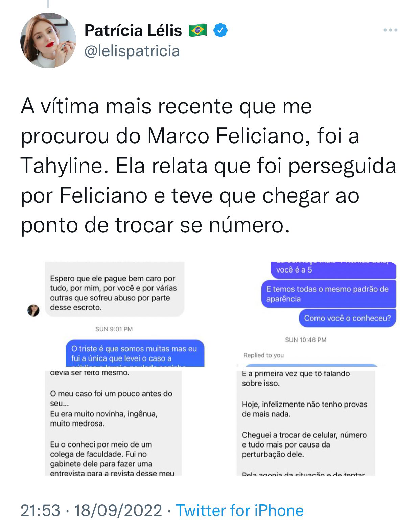Open image starting "O meu caso foi"
420x523 pixels.
click(x=113, y=423)
